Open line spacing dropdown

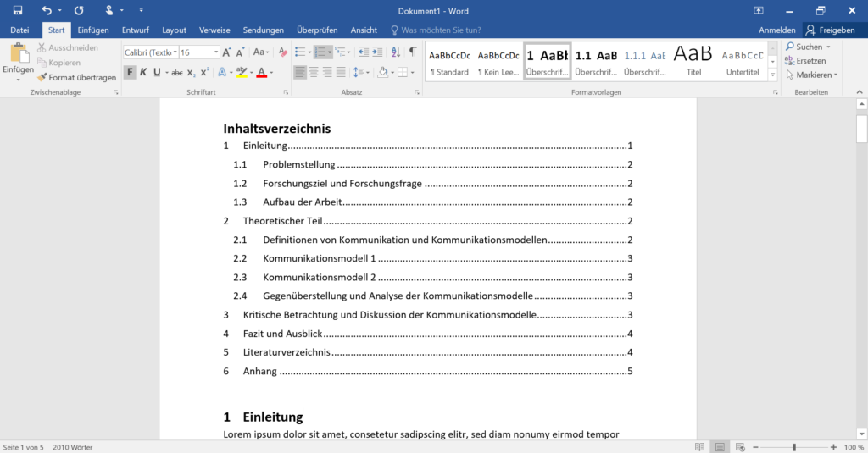point(361,72)
